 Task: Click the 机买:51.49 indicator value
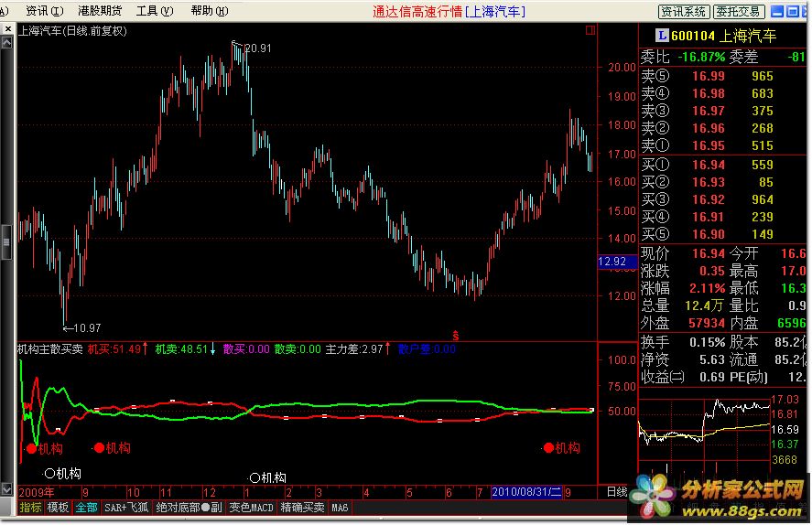pyautogui.click(x=118, y=349)
